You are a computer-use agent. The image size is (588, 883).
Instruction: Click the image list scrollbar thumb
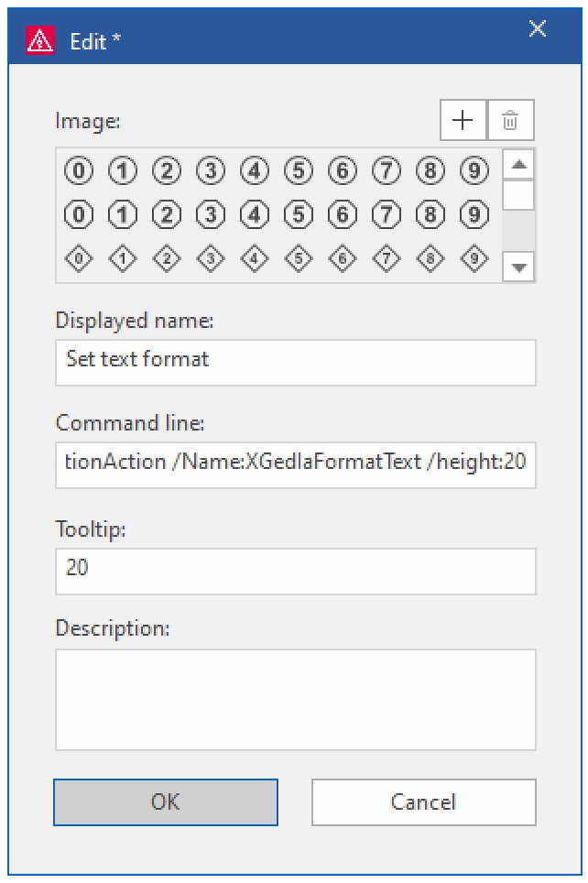pyautogui.click(x=518, y=195)
